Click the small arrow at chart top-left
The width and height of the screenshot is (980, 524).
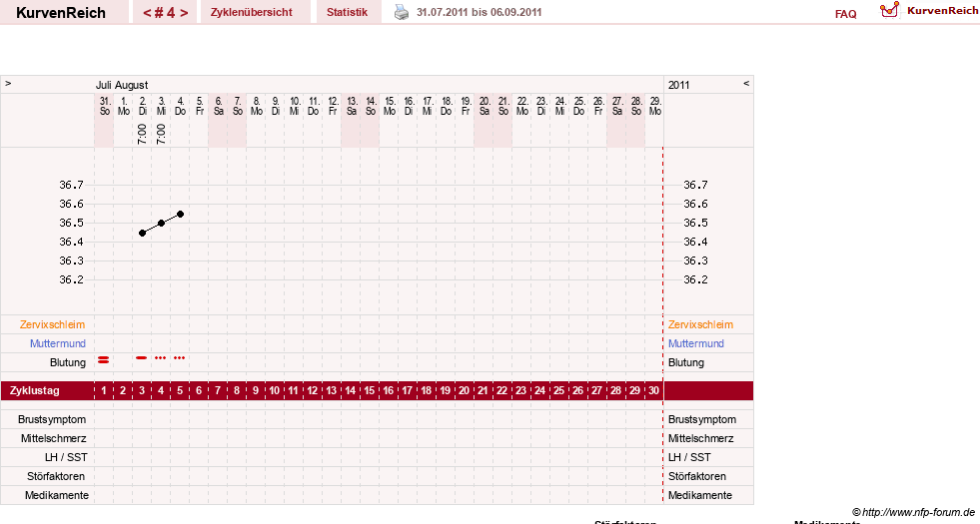(8, 83)
